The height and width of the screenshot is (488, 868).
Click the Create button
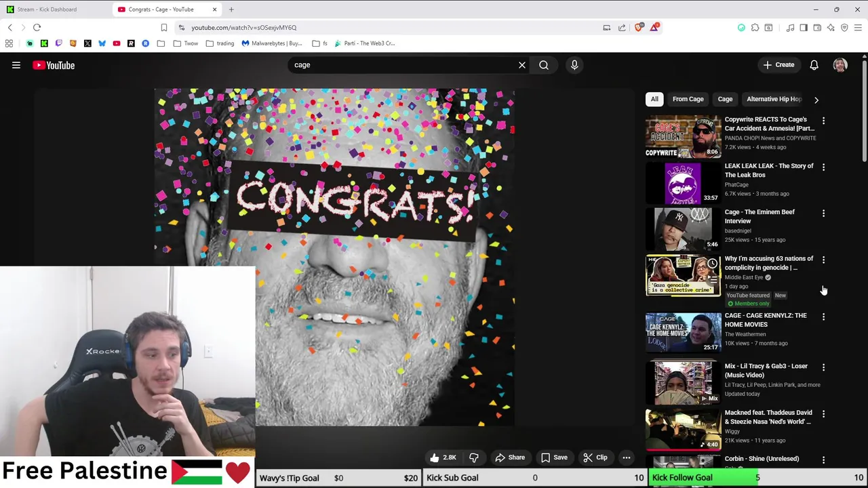(x=778, y=65)
